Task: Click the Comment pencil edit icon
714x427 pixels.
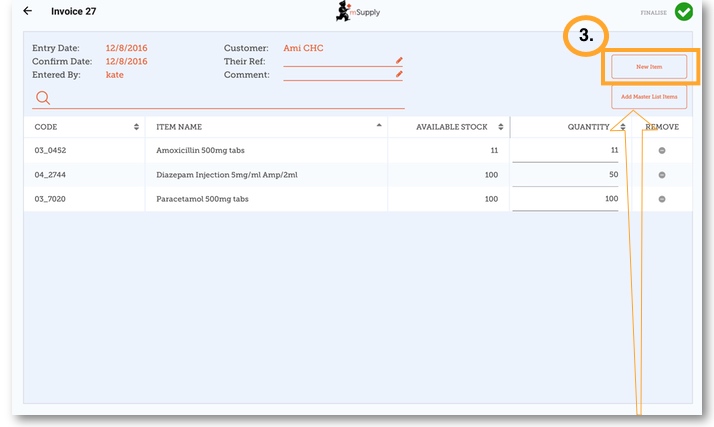Action: tap(399, 74)
